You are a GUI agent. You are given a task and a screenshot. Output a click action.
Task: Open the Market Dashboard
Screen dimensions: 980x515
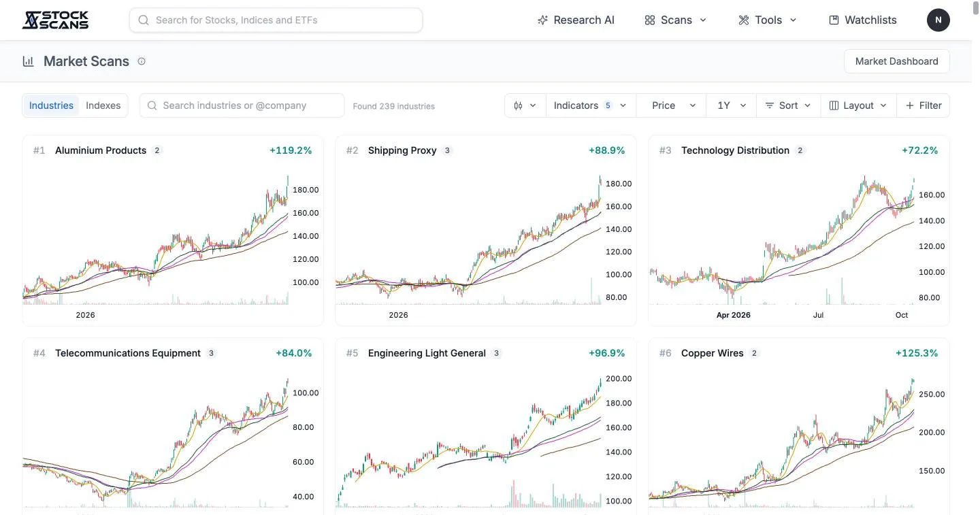click(x=896, y=61)
